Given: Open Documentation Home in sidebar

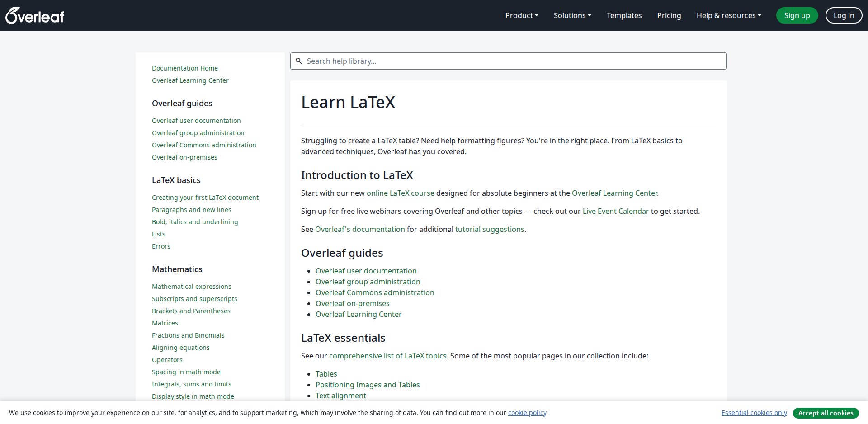Looking at the screenshot, I should pyautogui.click(x=185, y=68).
